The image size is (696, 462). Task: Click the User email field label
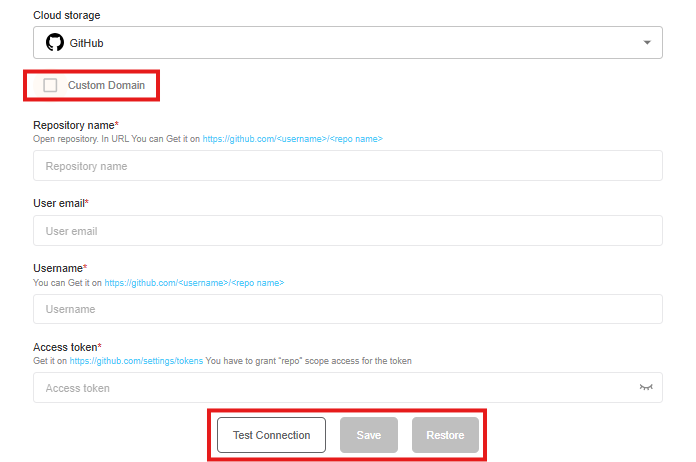pyautogui.click(x=60, y=203)
